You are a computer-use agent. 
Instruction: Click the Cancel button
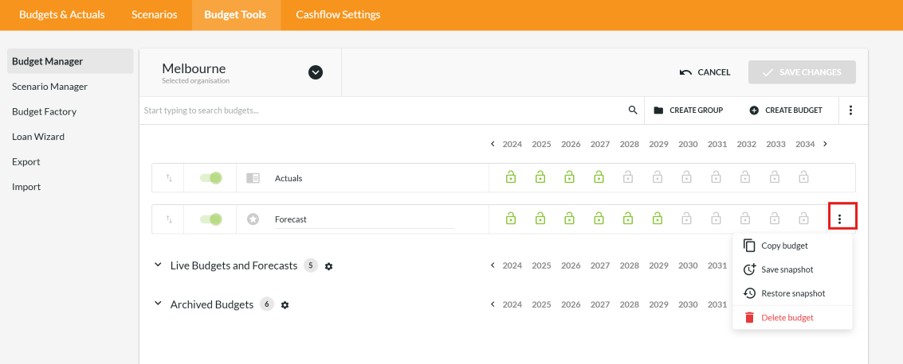point(705,73)
